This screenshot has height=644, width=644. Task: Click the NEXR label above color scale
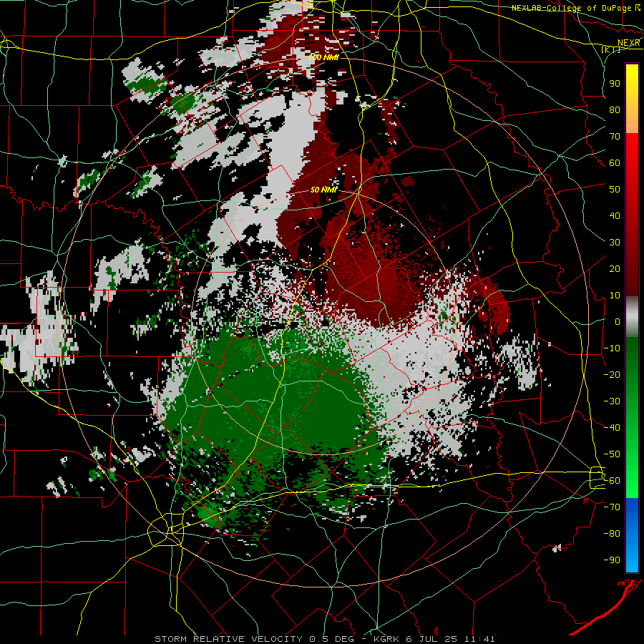[629, 43]
